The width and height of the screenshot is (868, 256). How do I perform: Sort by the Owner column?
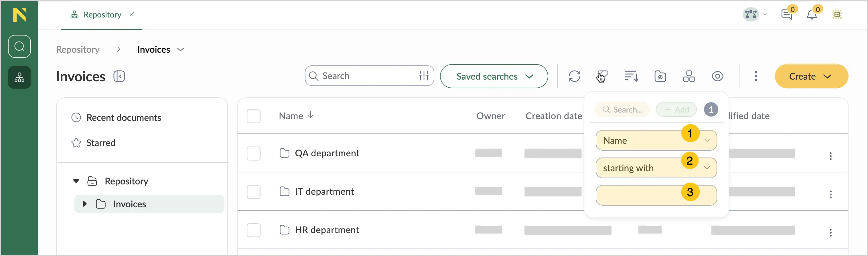(491, 116)
